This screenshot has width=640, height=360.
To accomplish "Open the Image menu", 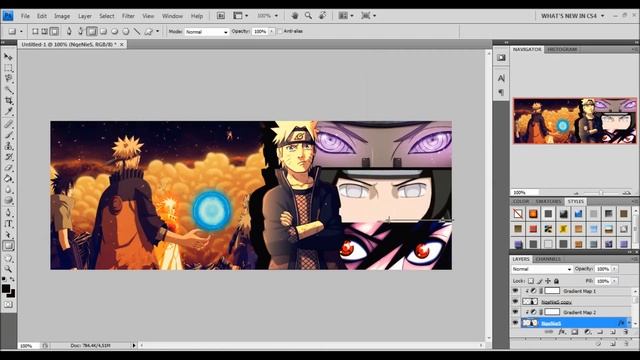I will click(62, 16).
